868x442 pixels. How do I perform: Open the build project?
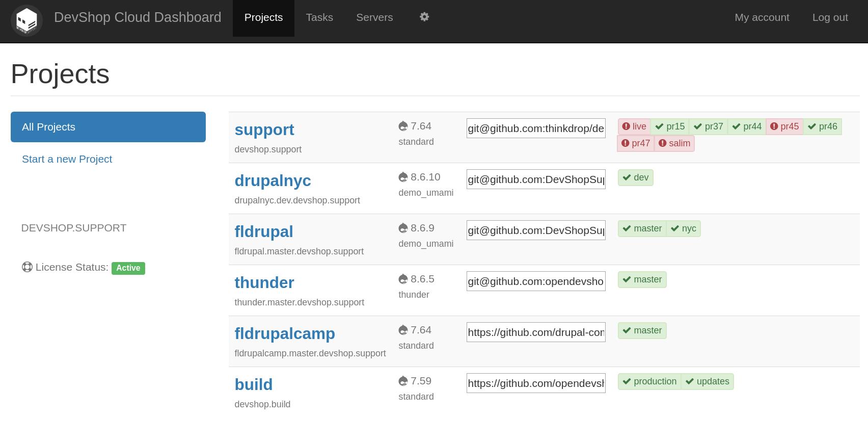click(254, 384)
